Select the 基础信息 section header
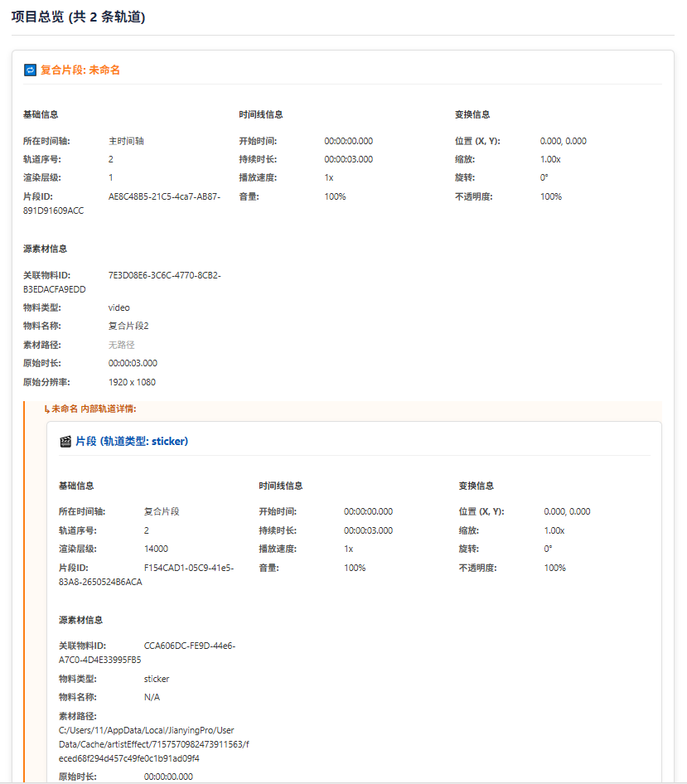This screenshot has height=784, width=687. tap(42, 115)
